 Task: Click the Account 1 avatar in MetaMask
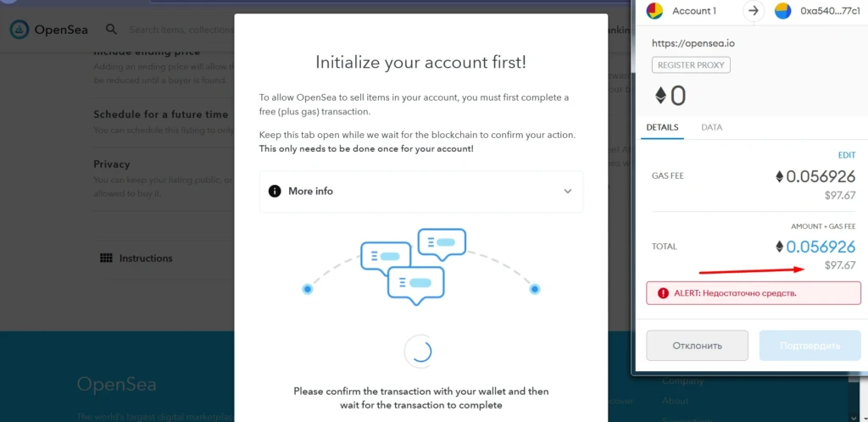(x=655, y=11)
